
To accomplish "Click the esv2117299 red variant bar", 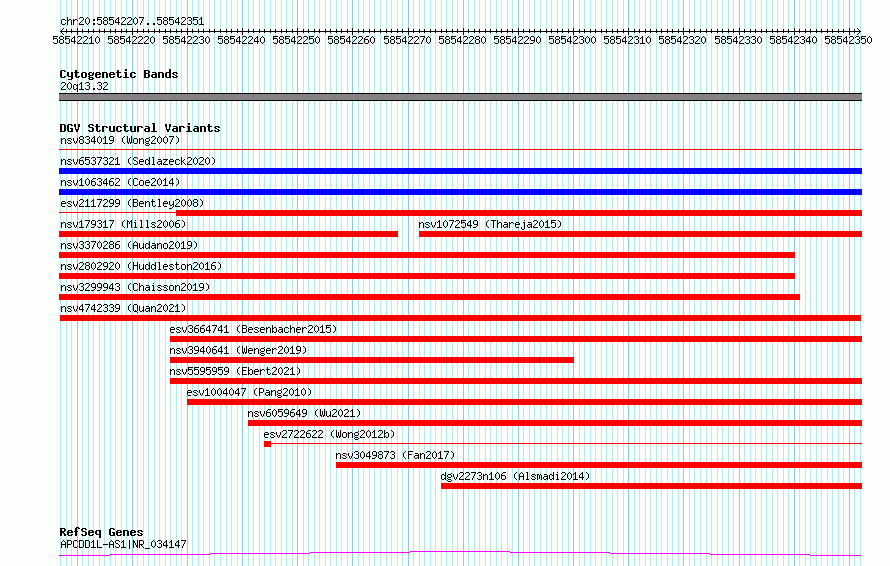I will (x=519, y=213).
